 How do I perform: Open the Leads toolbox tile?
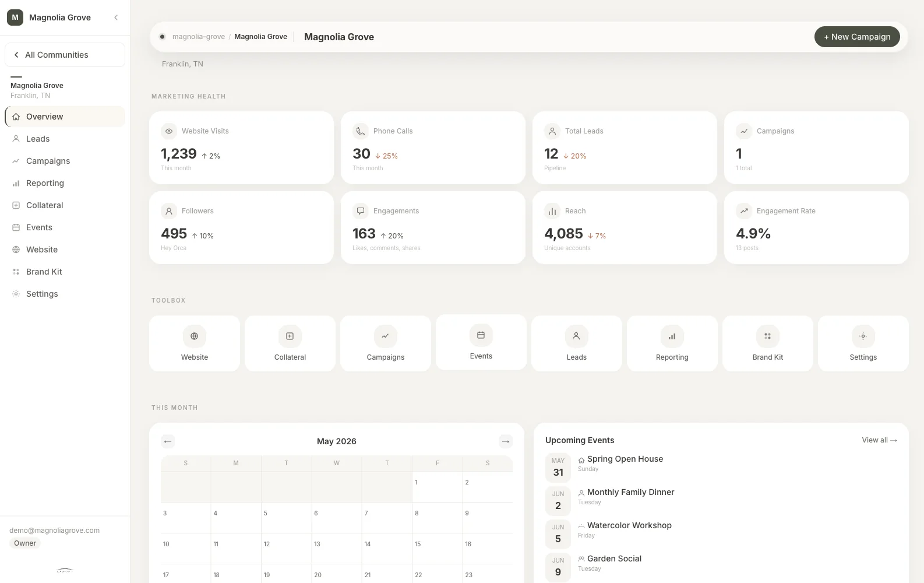577,343
